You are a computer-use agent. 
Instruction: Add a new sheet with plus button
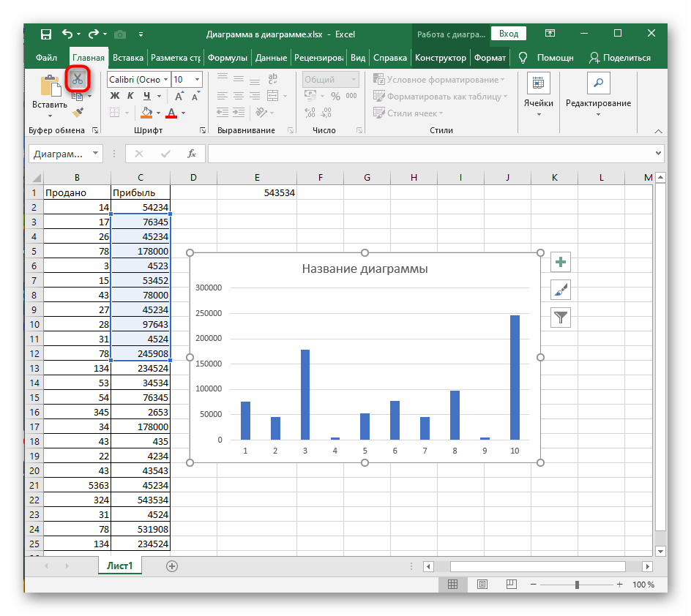[172, 566]
